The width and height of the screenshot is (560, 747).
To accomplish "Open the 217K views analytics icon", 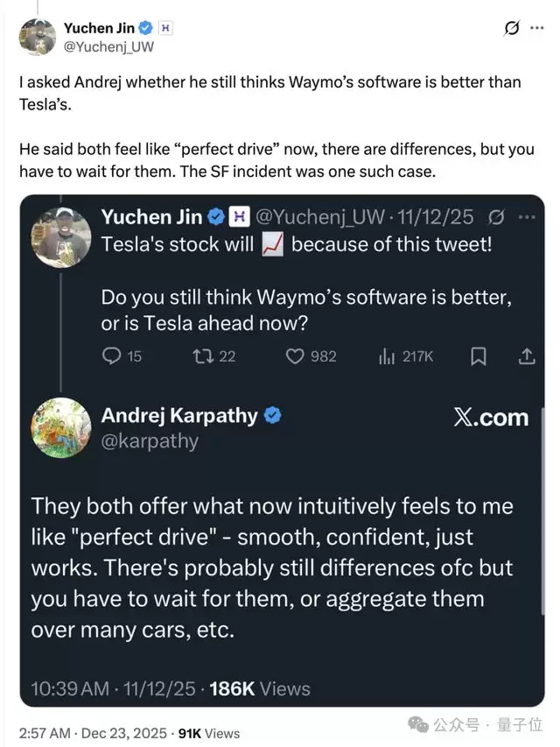I will 386,356.
